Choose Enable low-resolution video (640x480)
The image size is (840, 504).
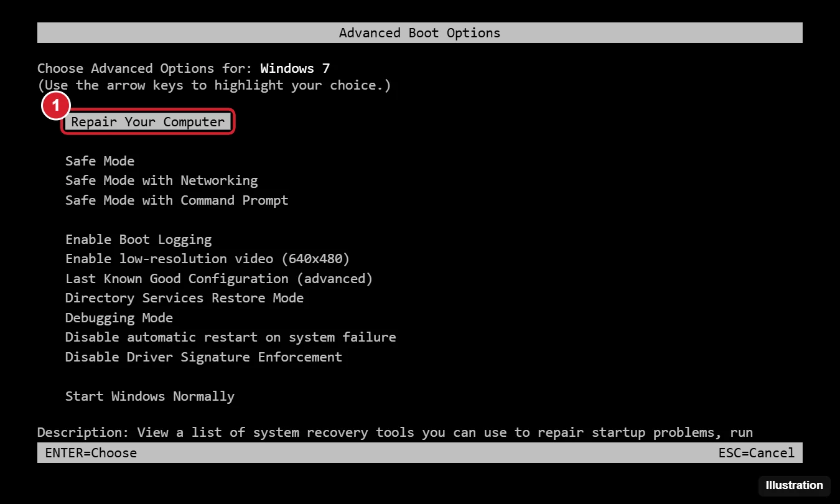point(207,259)
